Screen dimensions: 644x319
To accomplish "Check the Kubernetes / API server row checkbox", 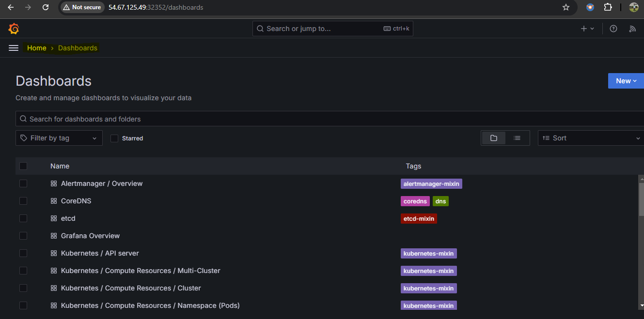I will (23, 253).
